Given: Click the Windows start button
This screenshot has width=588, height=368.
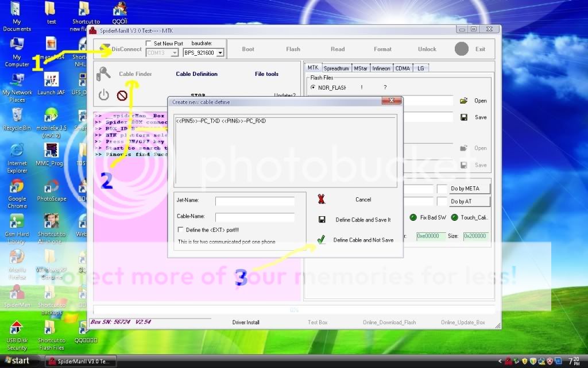Looking at the screenshot, I should [x=18, y=361].
